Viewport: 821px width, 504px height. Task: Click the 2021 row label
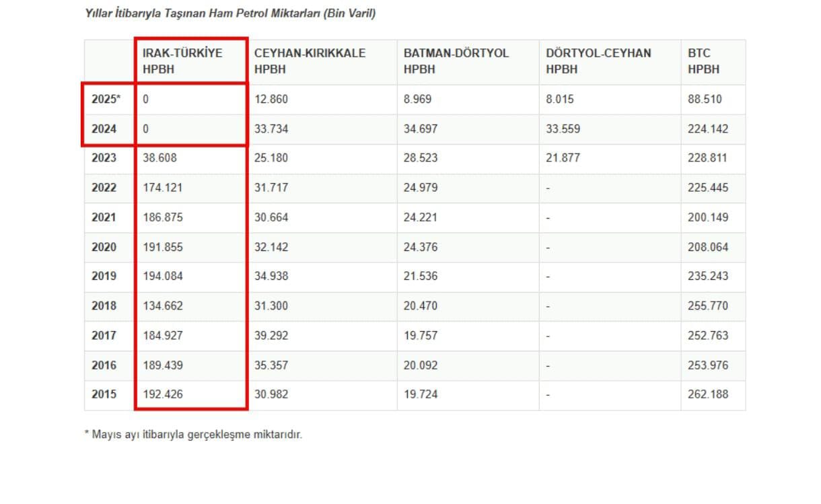coord(104,217)
